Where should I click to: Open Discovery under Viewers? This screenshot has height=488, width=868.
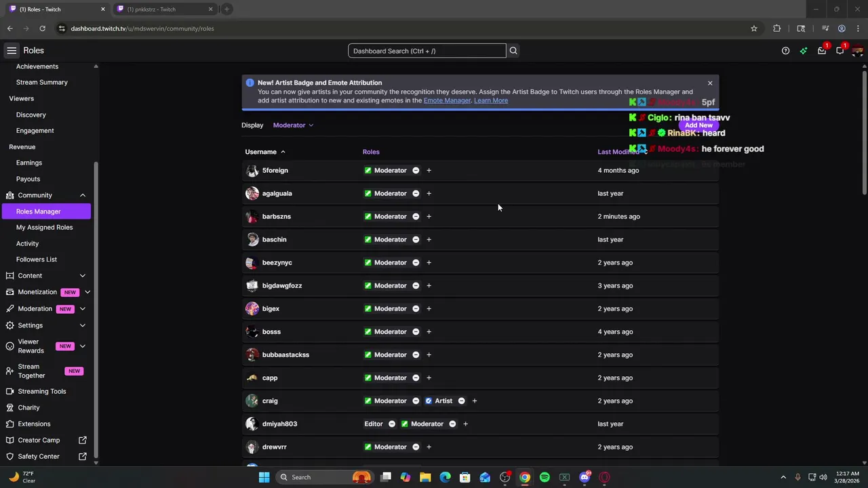coord(31,115)
